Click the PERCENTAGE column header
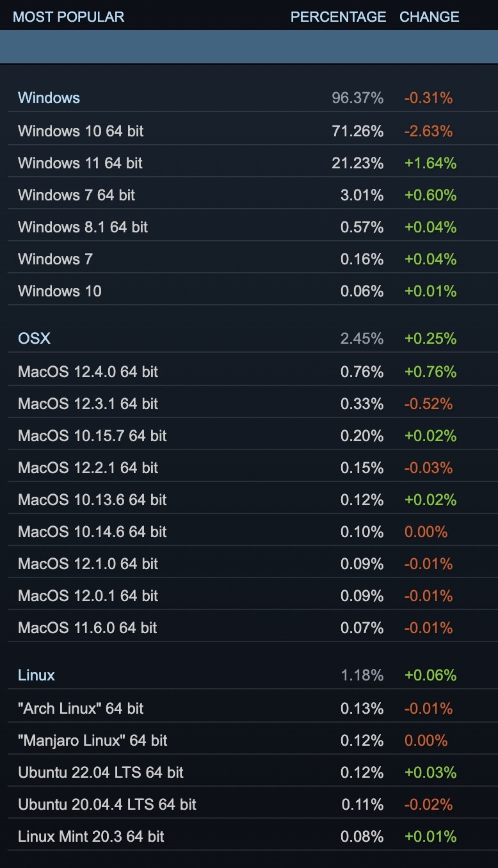This screenshot has width=498, height=868. [338, 17]
